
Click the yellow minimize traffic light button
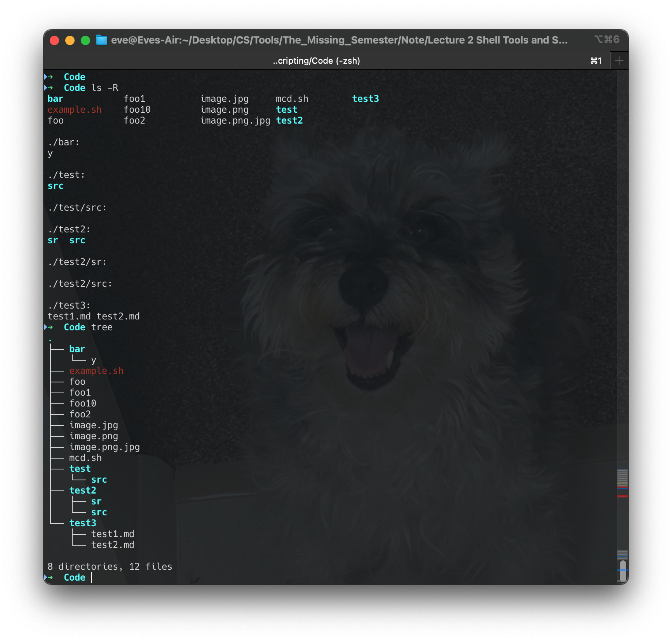(x=70, y=40)
